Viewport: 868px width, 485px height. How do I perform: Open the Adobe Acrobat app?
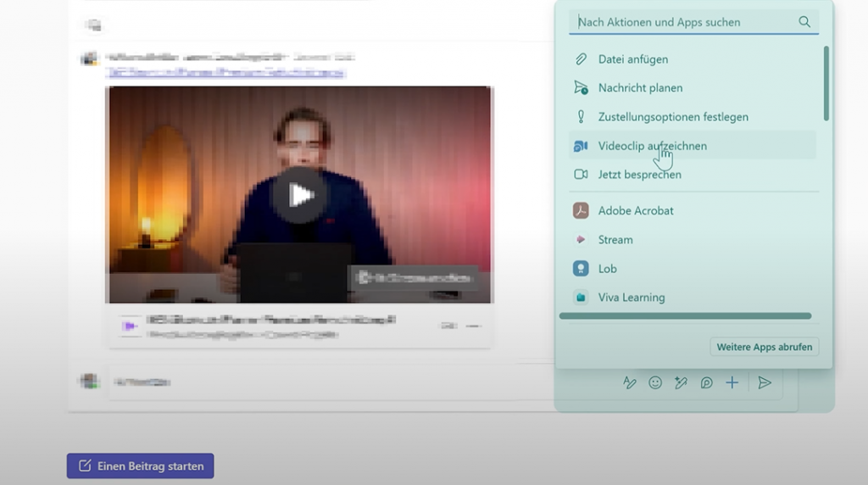coord(692,211)
